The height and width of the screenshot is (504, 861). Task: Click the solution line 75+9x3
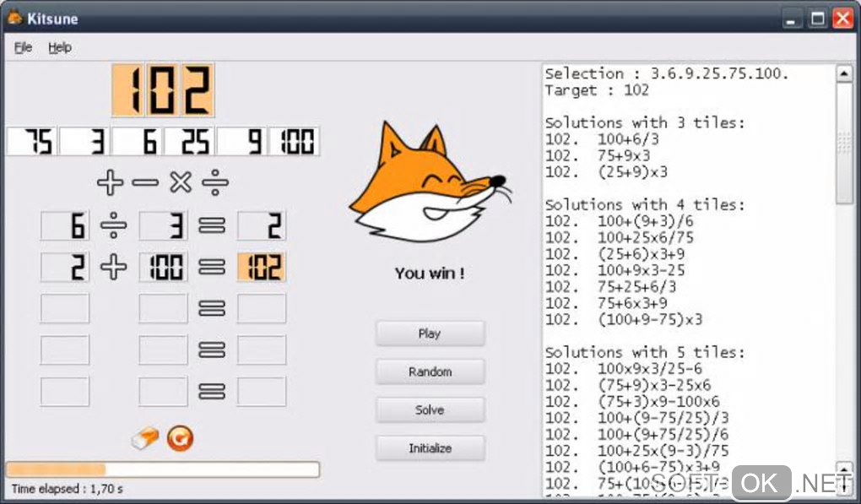pyautogui.click(x=598, y=155)
